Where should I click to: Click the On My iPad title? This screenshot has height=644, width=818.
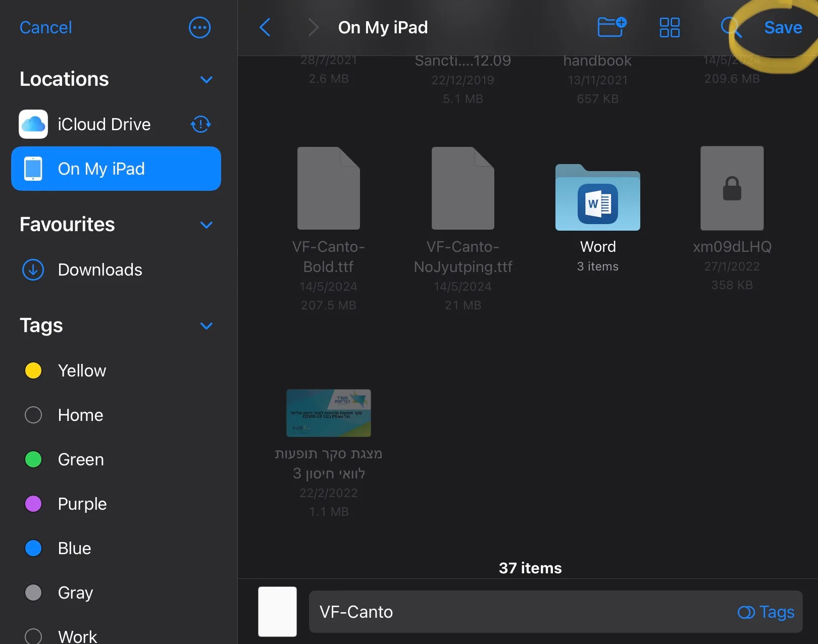coord(383,27)
